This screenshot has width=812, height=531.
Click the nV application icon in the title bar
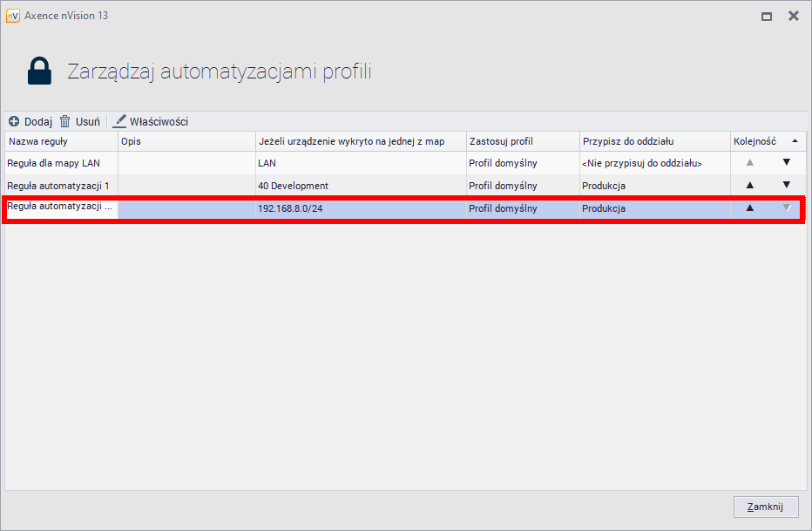coord(14,15)
